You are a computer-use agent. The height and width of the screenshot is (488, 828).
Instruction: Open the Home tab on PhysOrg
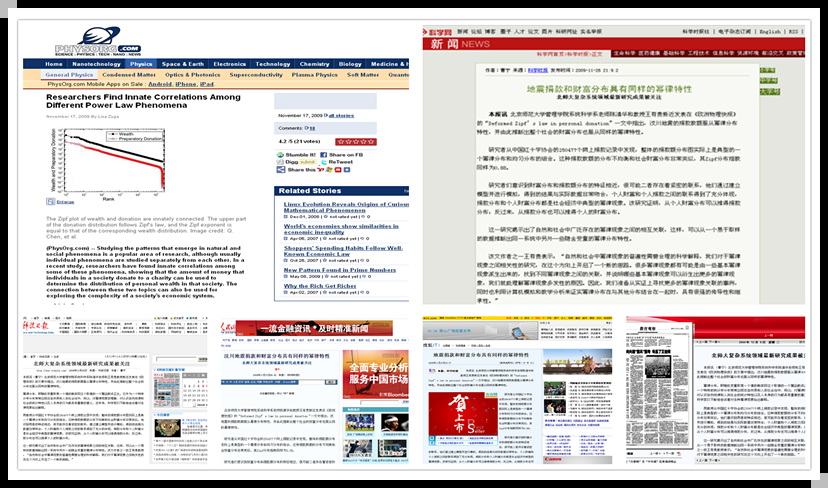(54, 64)
